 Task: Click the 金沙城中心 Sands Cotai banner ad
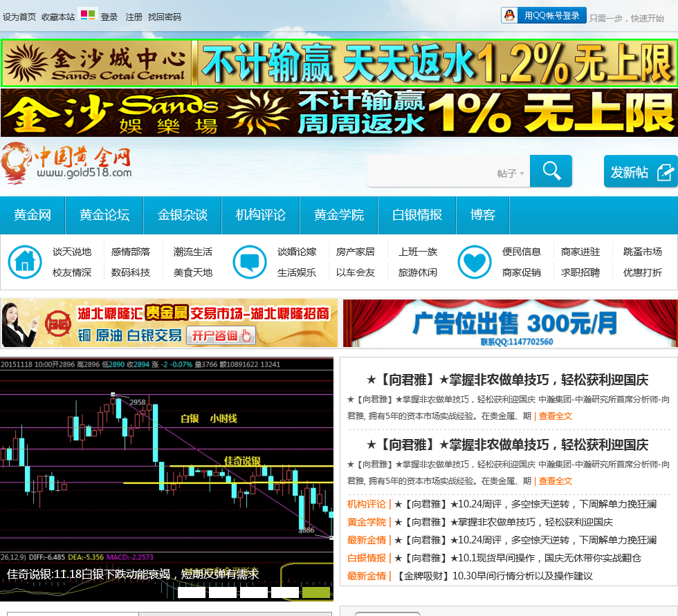click(339, 63)
